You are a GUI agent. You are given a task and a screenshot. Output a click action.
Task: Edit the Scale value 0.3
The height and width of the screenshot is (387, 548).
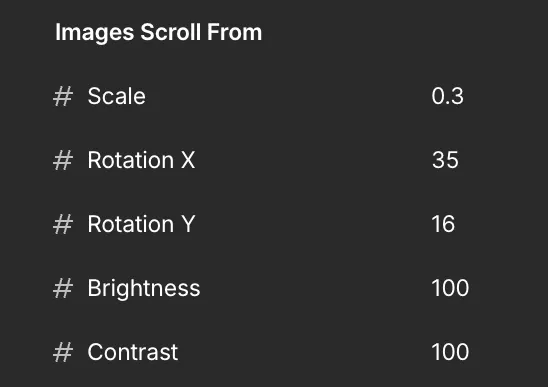pyautogui.click(x=447, y=96)
